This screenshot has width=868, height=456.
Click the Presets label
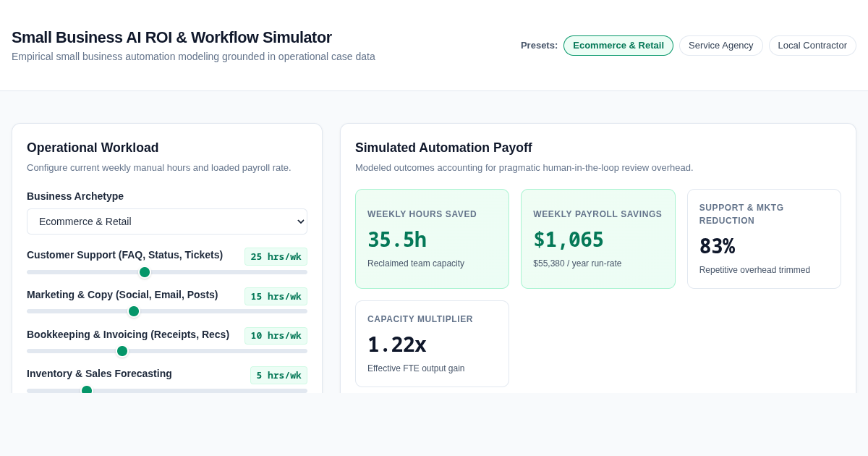click(539, 45)
